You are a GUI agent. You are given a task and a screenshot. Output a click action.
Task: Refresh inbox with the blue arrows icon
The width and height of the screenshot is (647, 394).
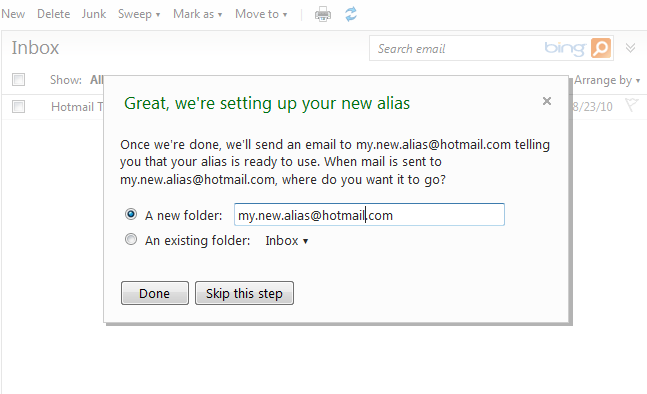tap(351, 14)
